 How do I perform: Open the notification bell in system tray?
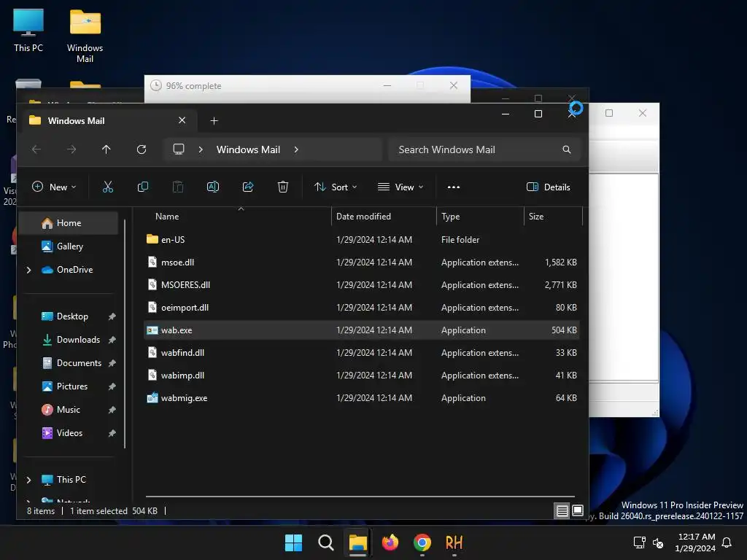coord(727,542)
